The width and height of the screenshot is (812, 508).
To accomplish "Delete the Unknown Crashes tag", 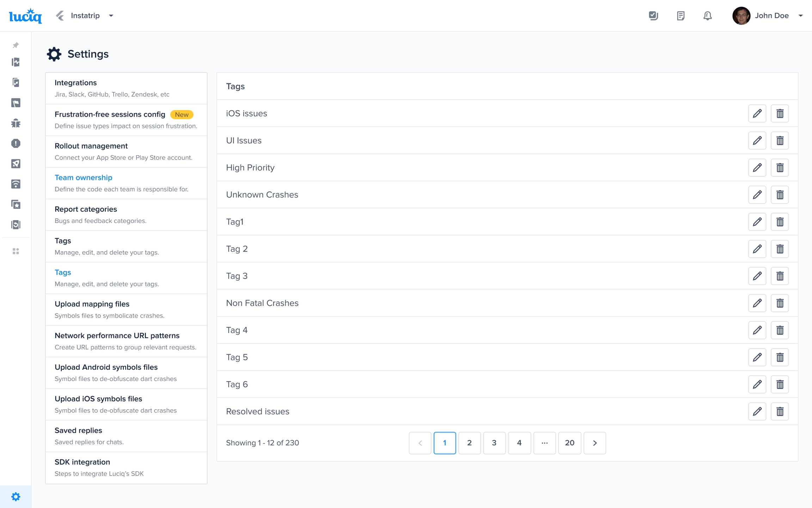I will tap(780, 195).
